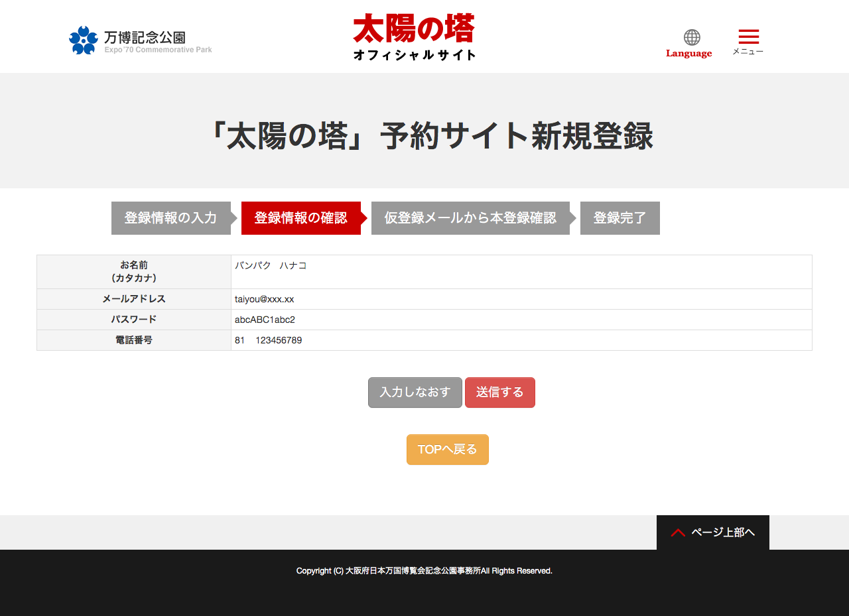Click the footer copyright text
The image size is (849, 616).
[424, 571]
